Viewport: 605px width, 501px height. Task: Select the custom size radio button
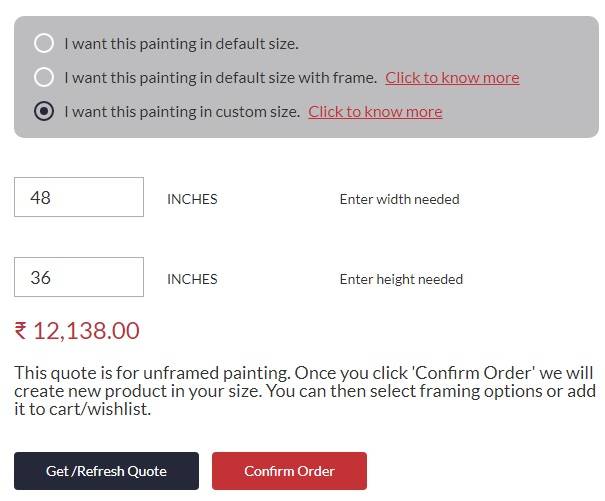click(x=44, y=111)
